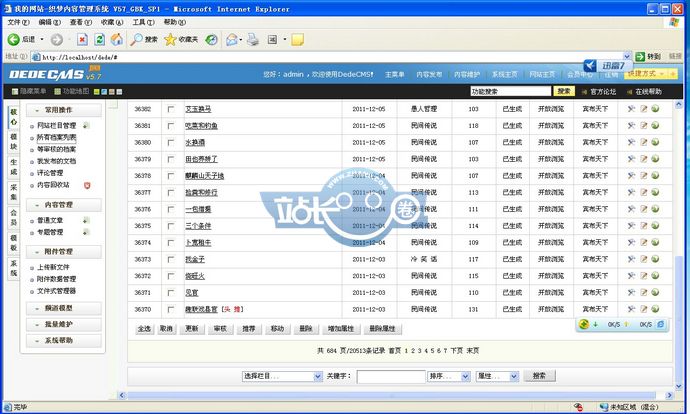Viewport: 690px width, 414px height.
Task: Click the IE Home icon
Action: point(117,40)
